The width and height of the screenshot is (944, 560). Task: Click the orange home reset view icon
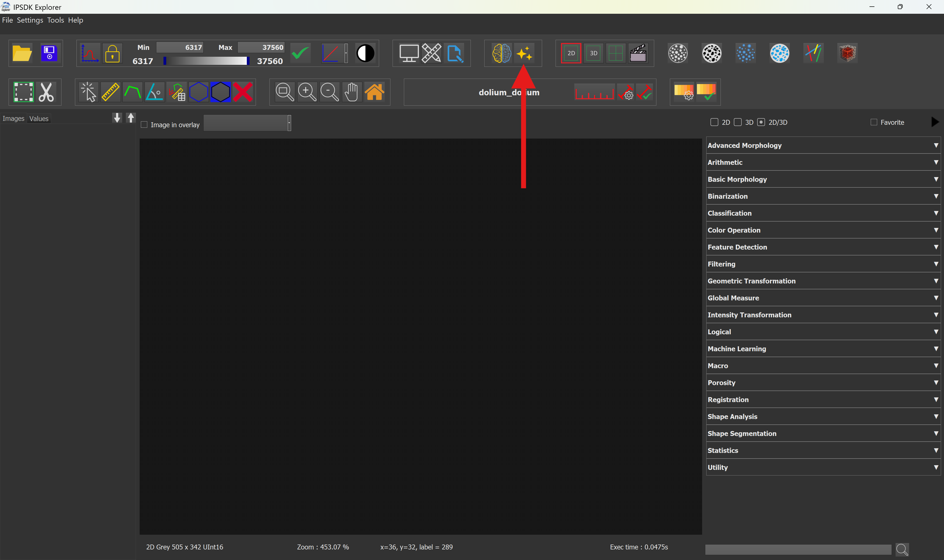[374, 92]
